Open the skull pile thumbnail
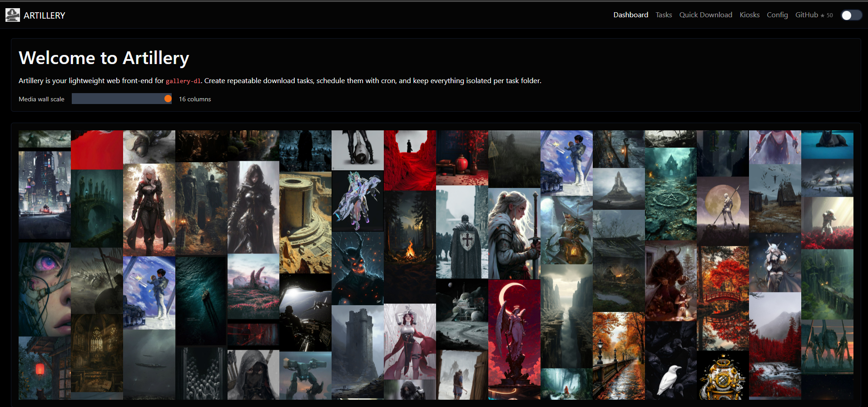The image size is (868, 407). coord(201,373)
